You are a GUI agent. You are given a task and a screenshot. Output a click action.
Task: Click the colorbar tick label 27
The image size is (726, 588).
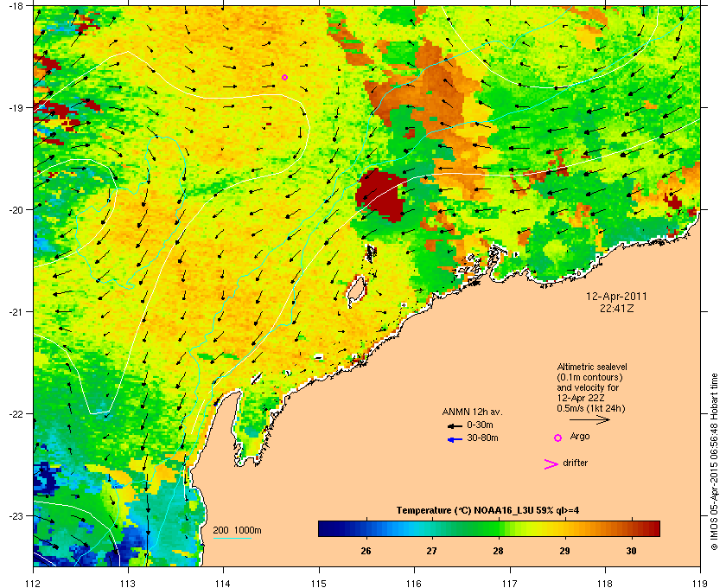[431, 551]
